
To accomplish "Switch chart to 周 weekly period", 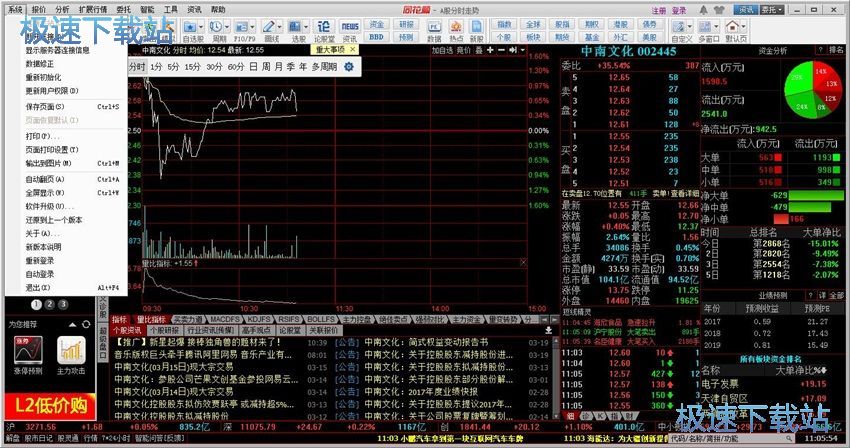I will [266, 67].
